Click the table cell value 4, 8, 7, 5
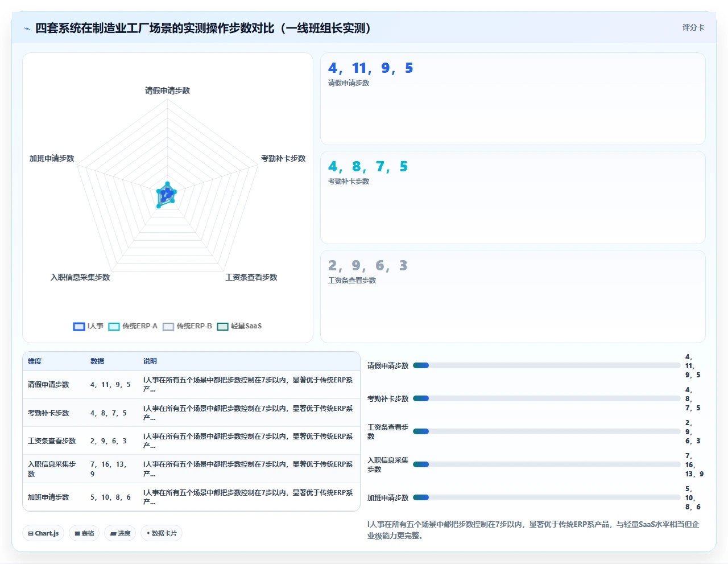This screenshot has width=728, height=564. pyautogui.click(x=109, y=413)
